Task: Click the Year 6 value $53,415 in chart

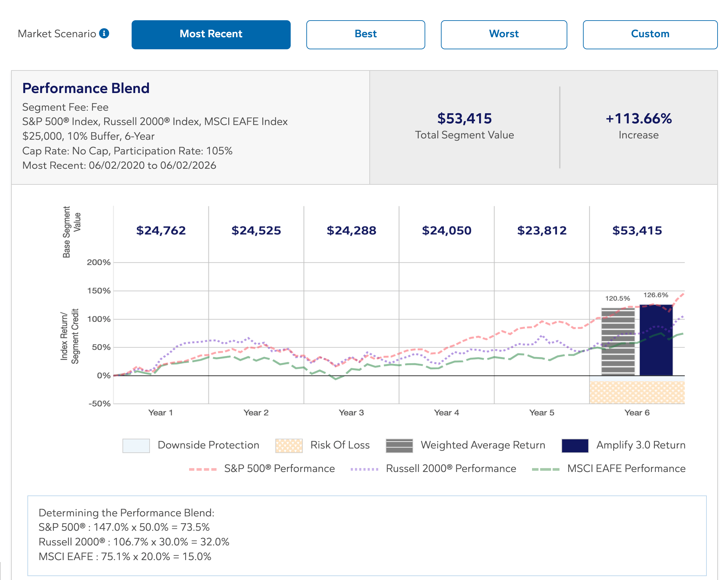Action: (637, 230)
